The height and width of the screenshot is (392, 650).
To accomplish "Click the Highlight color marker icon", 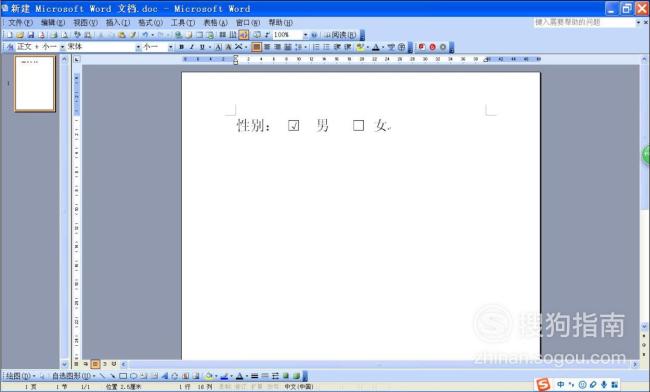I will click(x=360, y=47).
